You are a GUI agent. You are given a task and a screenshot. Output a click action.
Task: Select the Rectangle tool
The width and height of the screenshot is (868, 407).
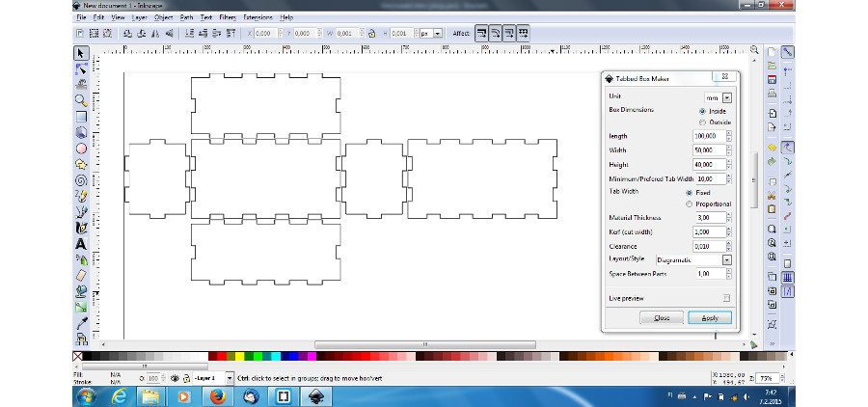pos(81,117)
